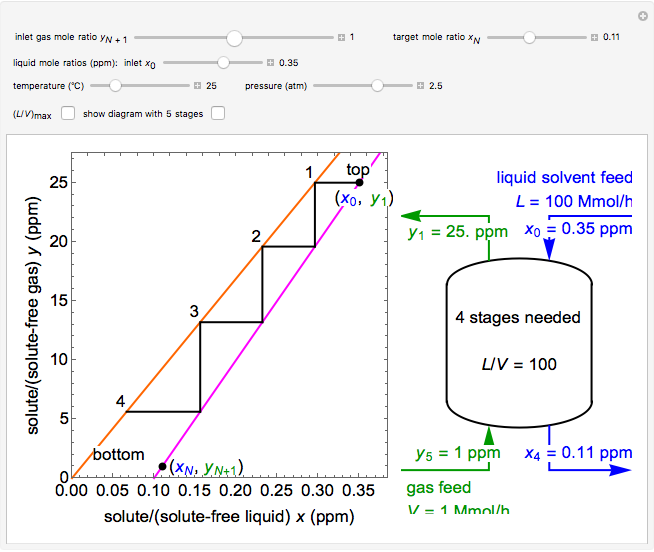Image resolution: width=654 pixels, height=552 pixels.
Task: Expand target mole ratio slider options
Action: click(594, 38)
